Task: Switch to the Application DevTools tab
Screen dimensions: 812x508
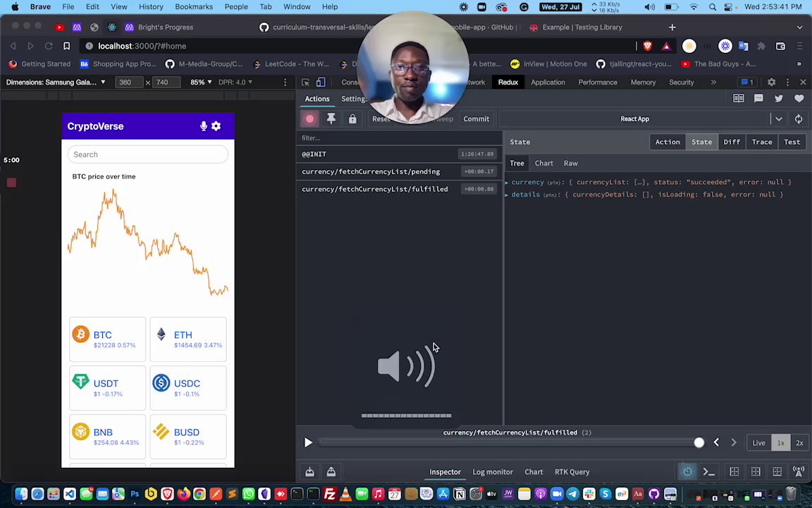Action: click(x=548, y=82)
